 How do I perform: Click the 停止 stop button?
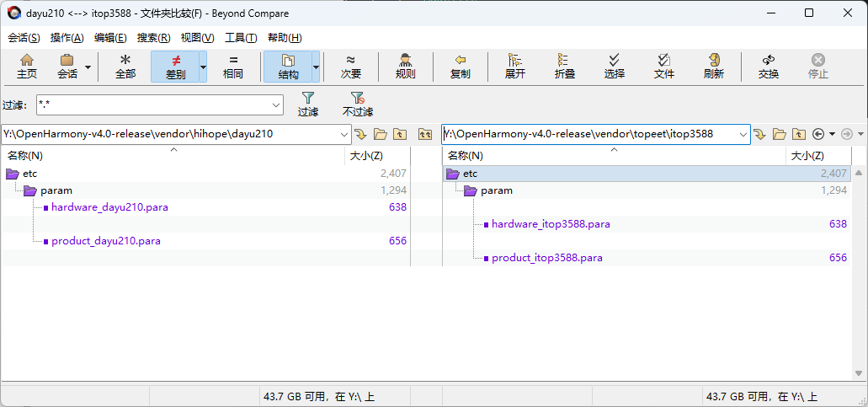[818, 67]
